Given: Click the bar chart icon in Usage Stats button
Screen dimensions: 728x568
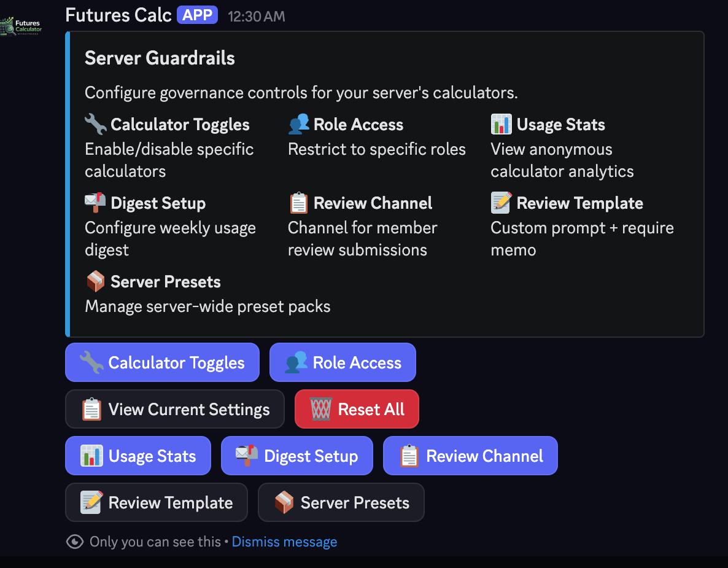Looking at the screenshot, I should pos(91,456).
